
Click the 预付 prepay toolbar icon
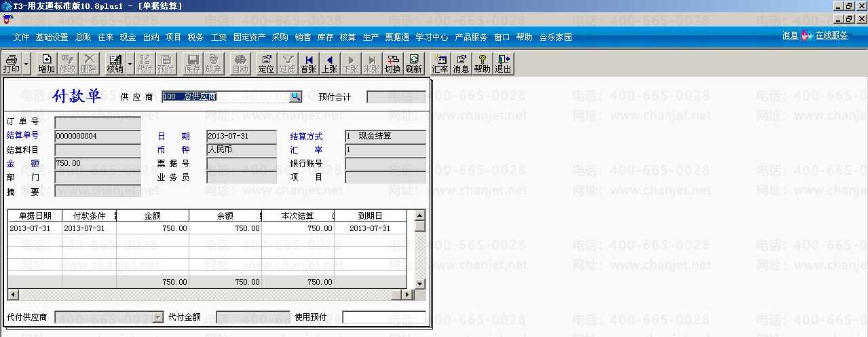click(166, 64)
